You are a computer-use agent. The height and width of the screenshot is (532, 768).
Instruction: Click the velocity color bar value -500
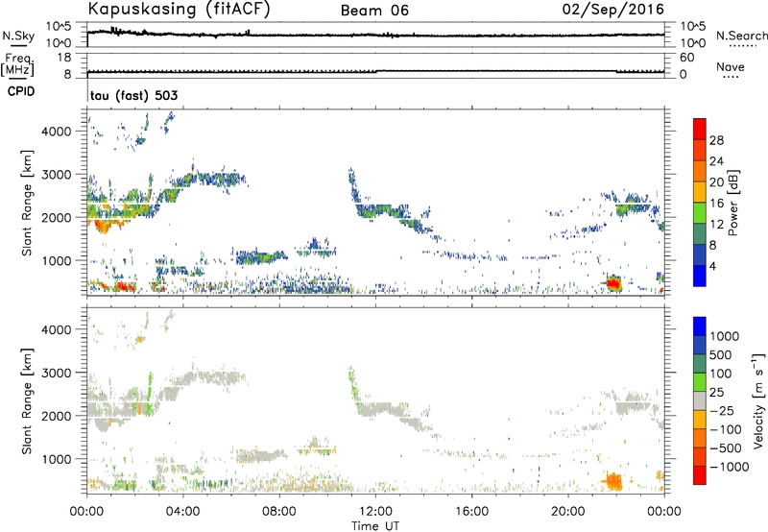pos(725,447)
